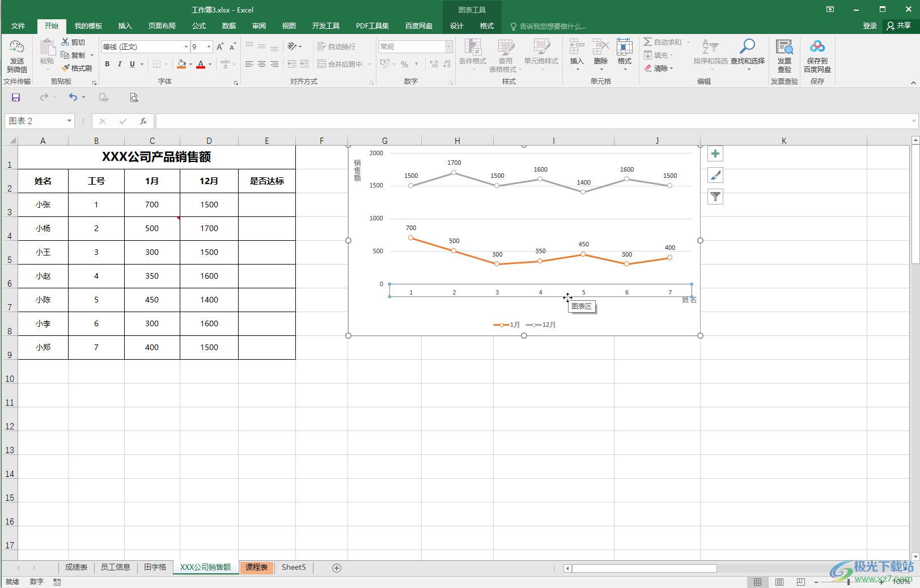Switch to Insert (插入) ribbon tab
The width and height of the screenshot is (920, 588).
click(125, 26)
